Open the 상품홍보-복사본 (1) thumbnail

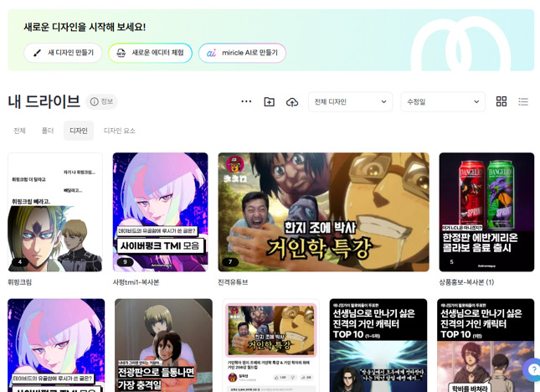coord(486,212)
